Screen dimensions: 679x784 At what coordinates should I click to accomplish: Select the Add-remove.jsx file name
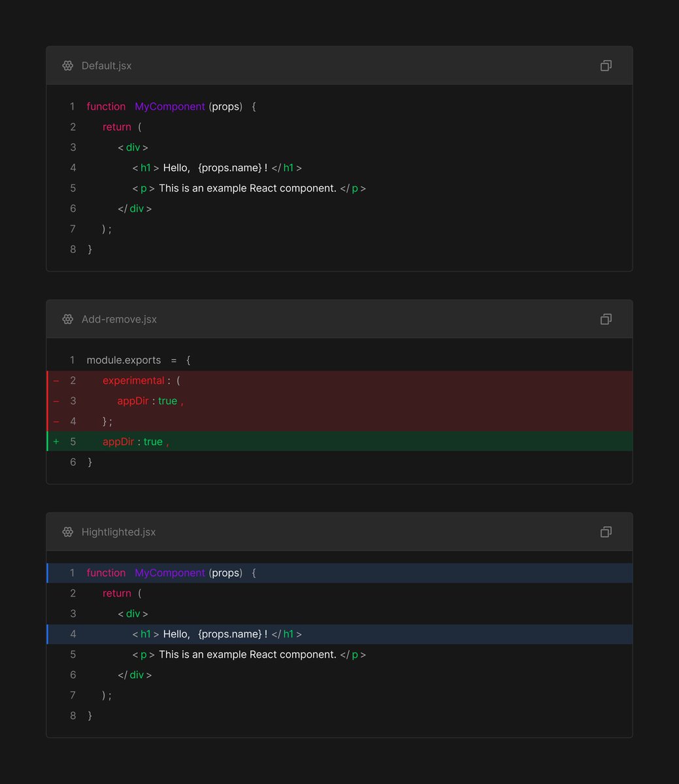(x=119, y=319)
